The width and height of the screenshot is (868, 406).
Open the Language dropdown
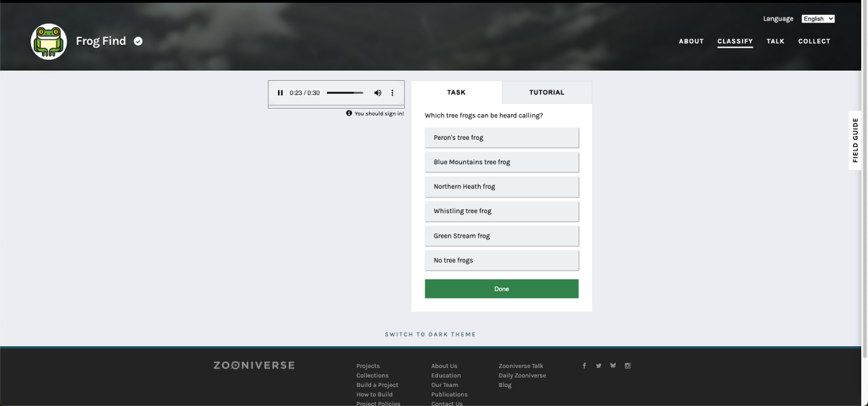(818, 19)
